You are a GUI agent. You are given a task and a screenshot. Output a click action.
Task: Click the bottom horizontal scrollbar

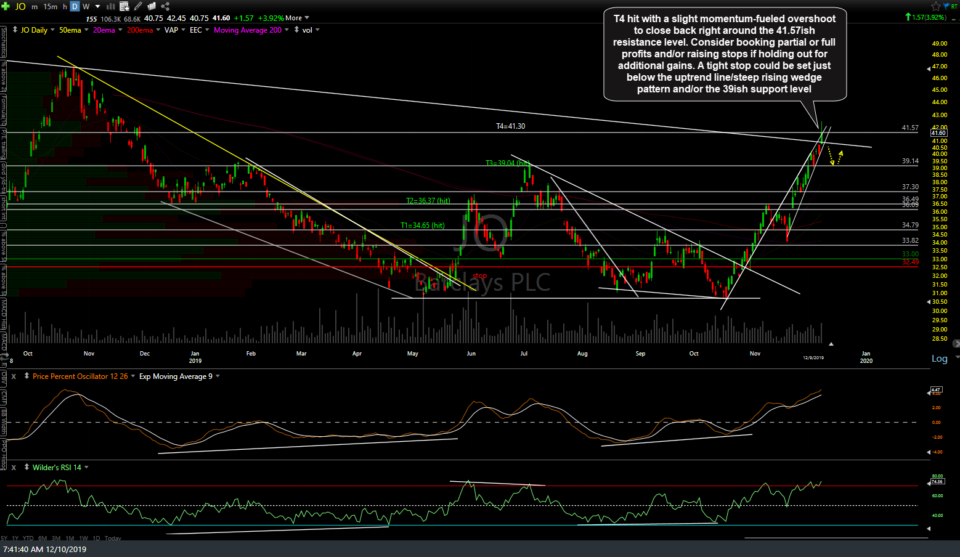[836, 538]
